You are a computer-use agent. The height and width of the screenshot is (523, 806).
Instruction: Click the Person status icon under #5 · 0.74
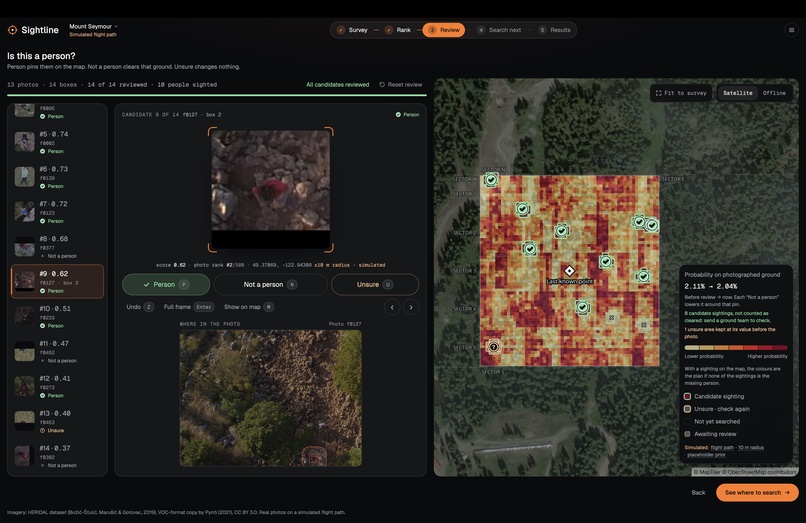43,151
